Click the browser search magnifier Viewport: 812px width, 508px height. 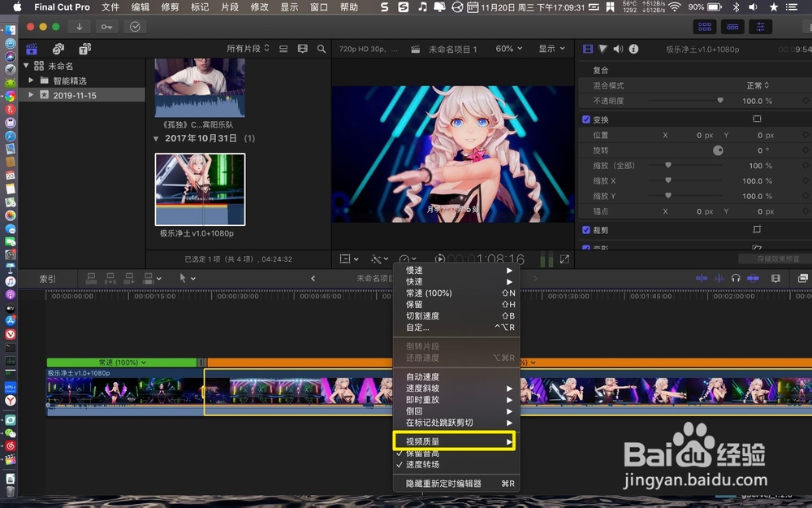(322, 49)
